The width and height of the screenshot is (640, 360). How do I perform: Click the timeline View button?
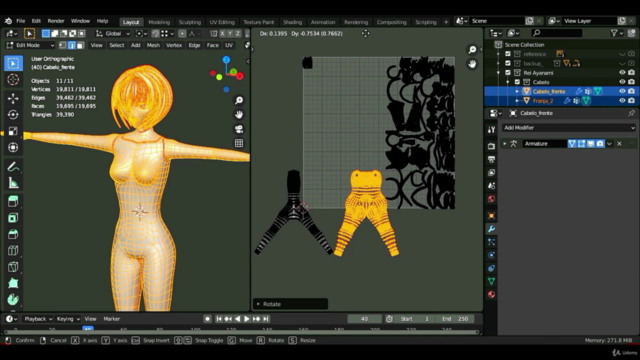pos(90,319)
